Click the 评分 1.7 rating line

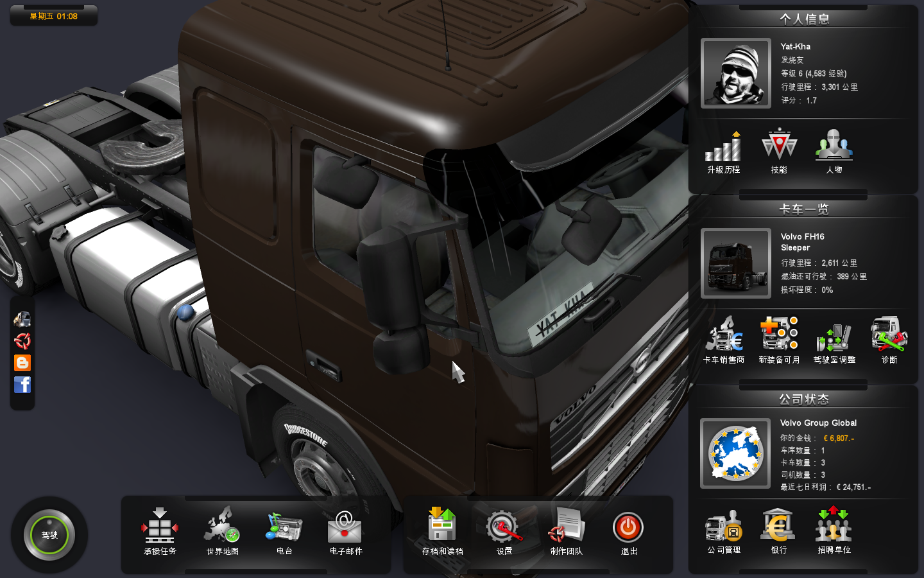799,100
